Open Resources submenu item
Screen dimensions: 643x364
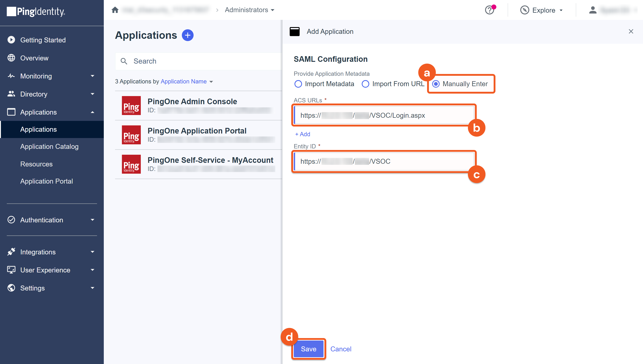pos(36,164)
